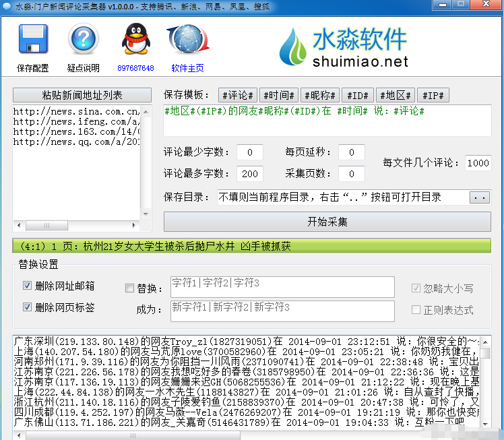
Task: Click the QQ penguin contact icon
Action: click(x=135, y=40)
